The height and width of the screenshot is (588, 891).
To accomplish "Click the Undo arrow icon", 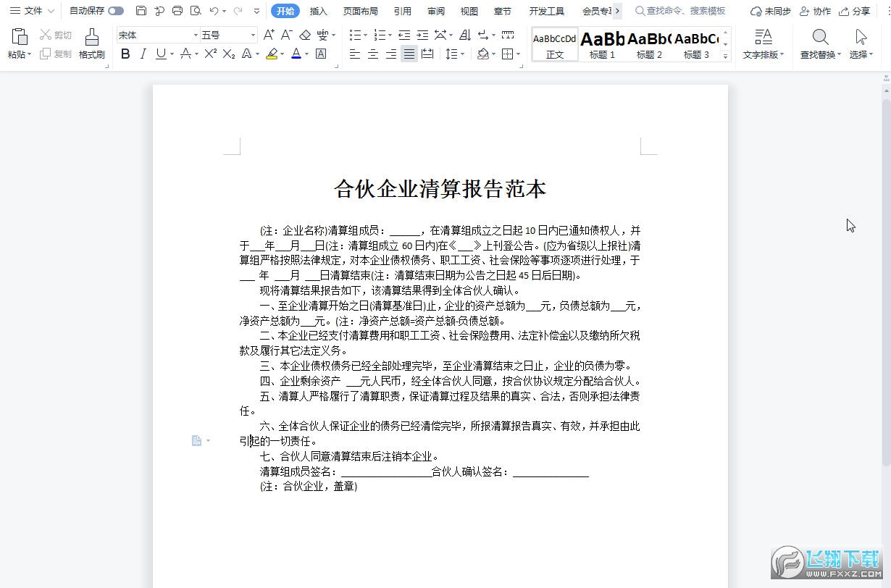I will pyautogui.click(x=214, y=11).
